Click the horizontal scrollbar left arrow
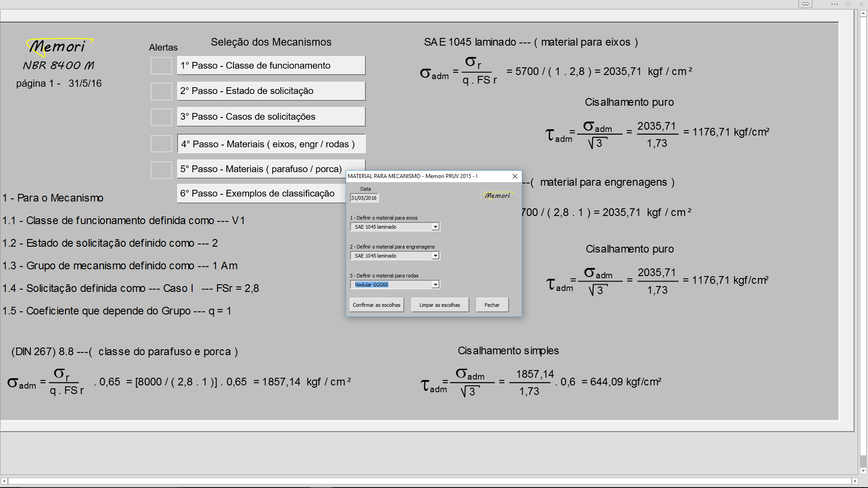The height and width of the screenshot is (488, 868). [x=4, y=481]
